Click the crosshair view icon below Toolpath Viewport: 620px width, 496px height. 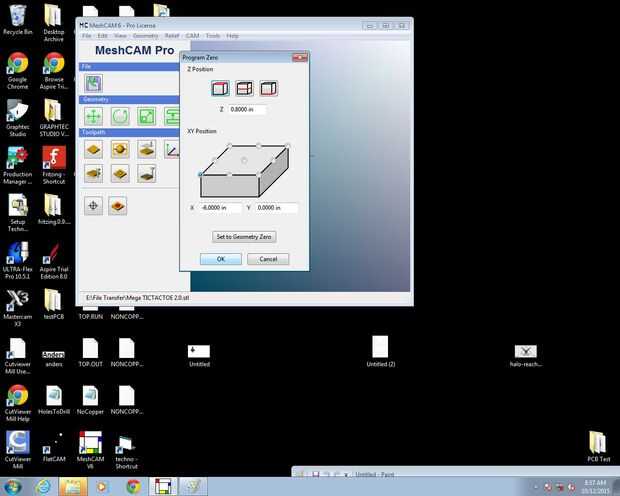coord(94,206)
